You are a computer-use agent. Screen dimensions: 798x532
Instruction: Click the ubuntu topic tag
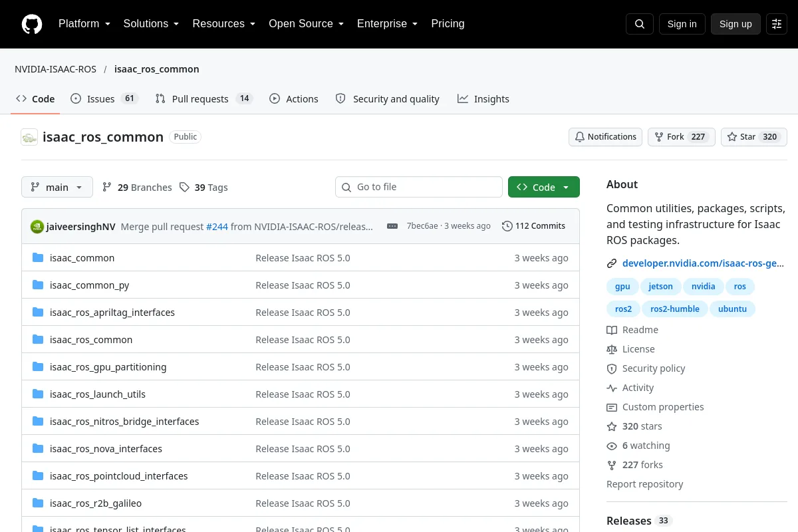coord(733,309)
